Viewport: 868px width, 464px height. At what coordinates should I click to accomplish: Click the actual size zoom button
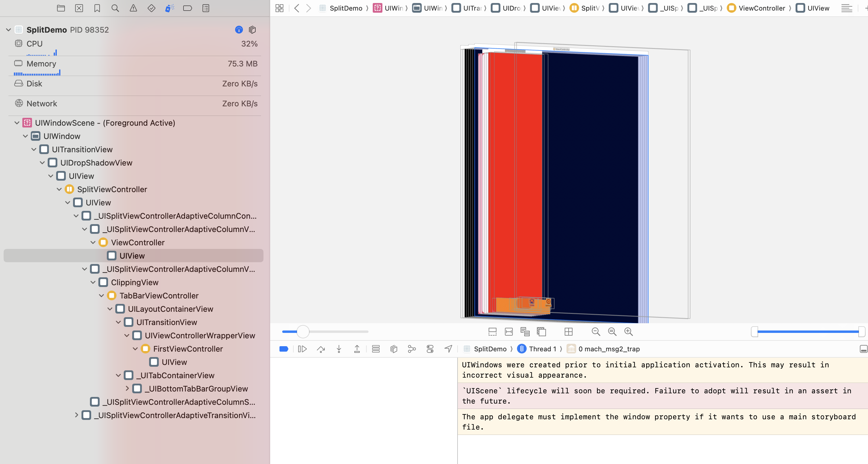pos(612,332)
